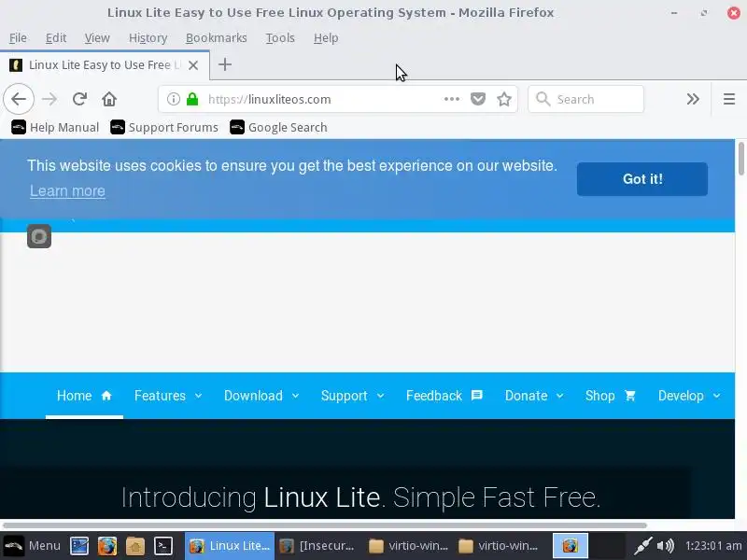Viewport: 747px width, 560px height.
Task: Switch to second virtio-win taskbar folder
Action: 499,546
